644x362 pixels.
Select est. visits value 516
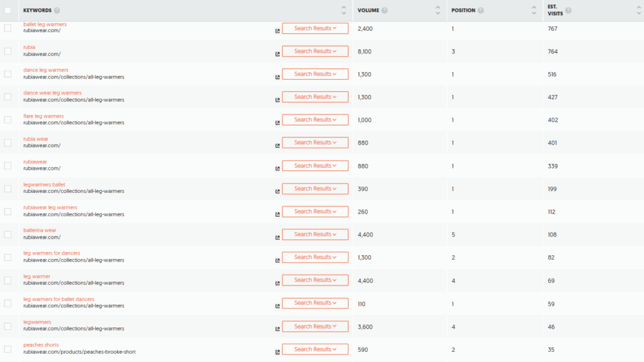point(552,75)
